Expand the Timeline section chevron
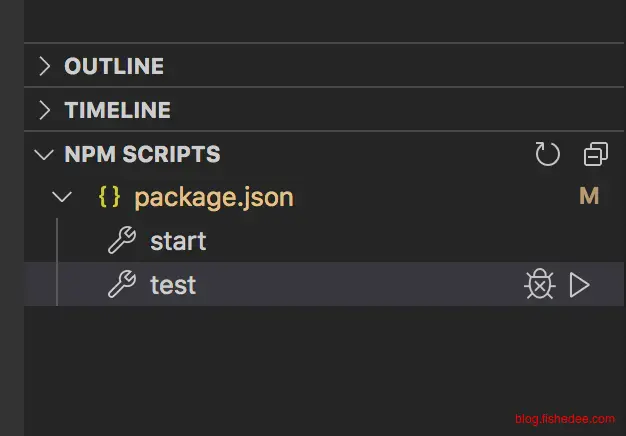The image size is (626, 436). 44,110
